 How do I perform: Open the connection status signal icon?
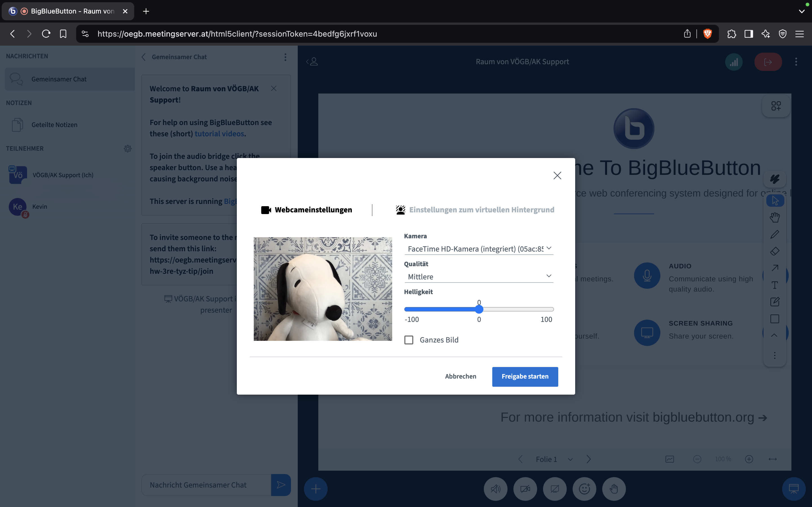[x=734, y=62]
